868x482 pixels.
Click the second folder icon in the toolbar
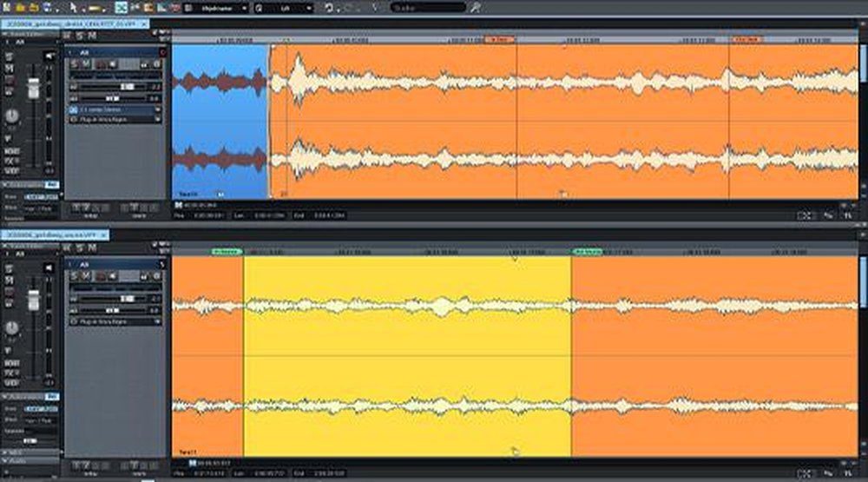point(34,8)
